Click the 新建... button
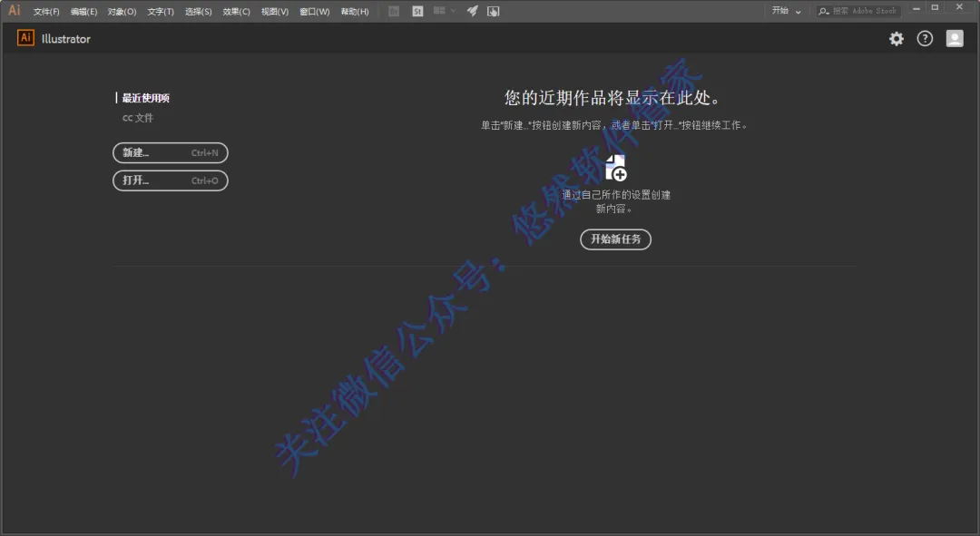This screenshot has width=980, height=536. click(170, 152)
